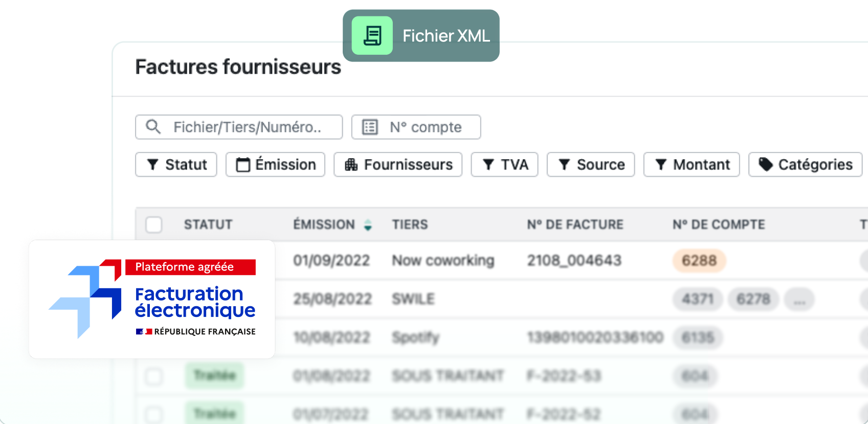Click invoice number F-2022-53

click(564, 376)
